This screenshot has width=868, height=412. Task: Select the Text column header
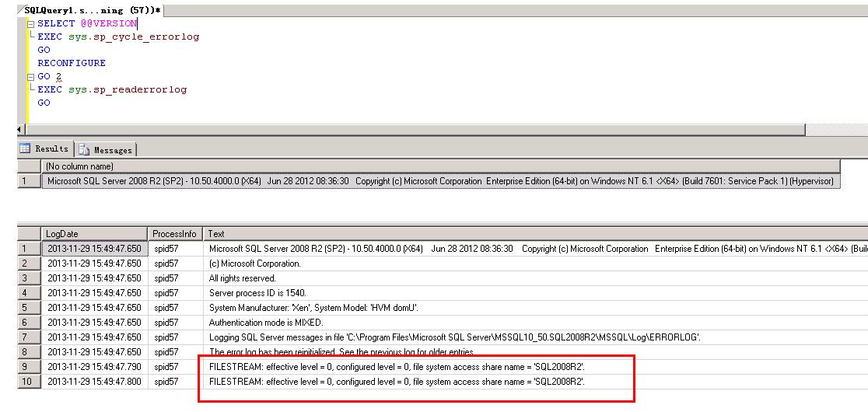(535, 234)
